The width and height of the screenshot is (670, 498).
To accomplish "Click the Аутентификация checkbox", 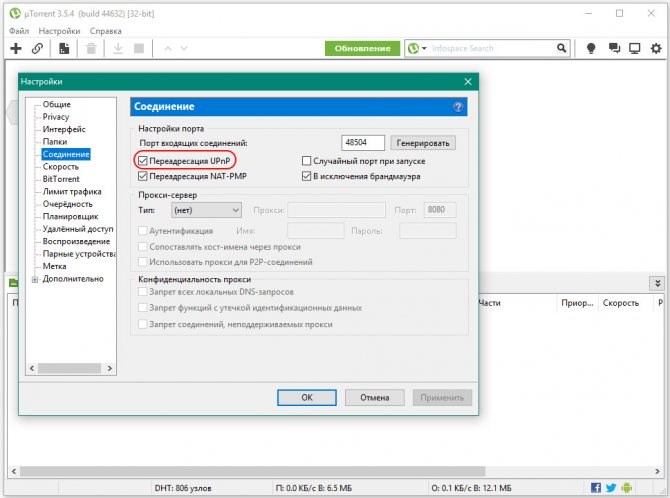I will coord(143,231).
